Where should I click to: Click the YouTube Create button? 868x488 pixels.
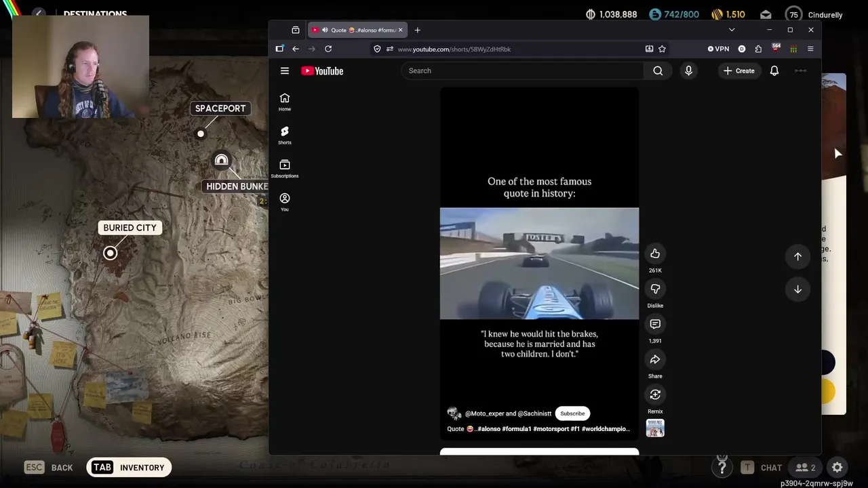(739, 70)
